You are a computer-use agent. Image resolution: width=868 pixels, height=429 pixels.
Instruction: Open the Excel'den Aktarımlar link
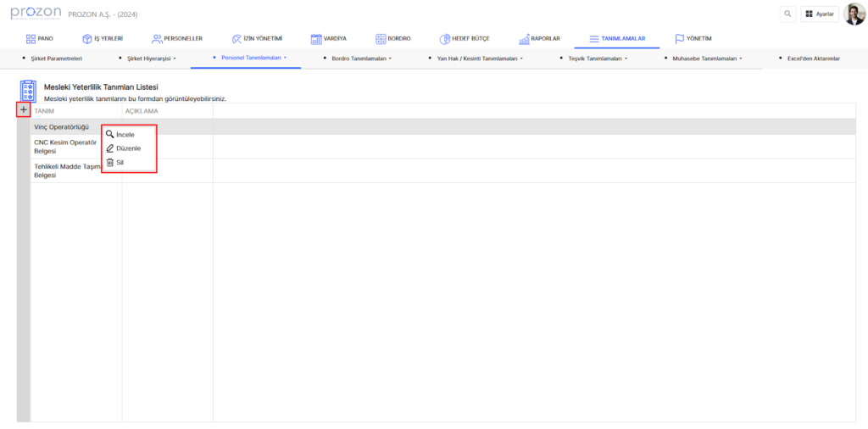pos(812,58)
